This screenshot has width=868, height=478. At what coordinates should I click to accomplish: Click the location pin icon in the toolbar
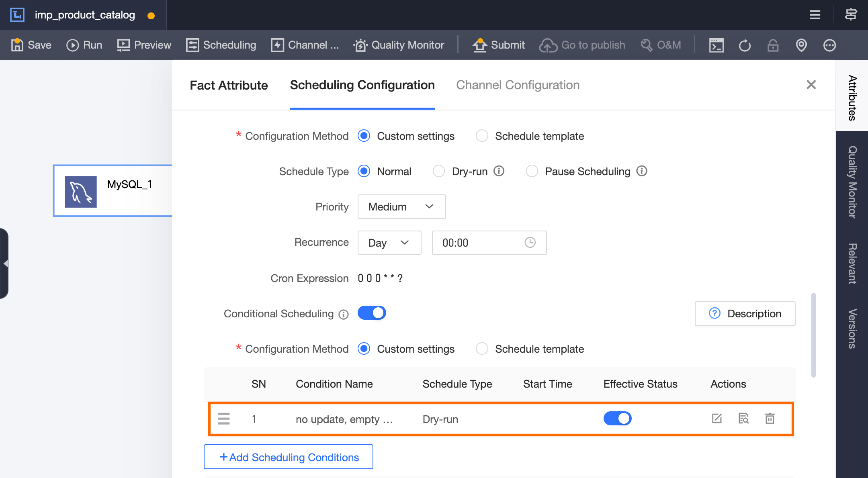point(801,45)
